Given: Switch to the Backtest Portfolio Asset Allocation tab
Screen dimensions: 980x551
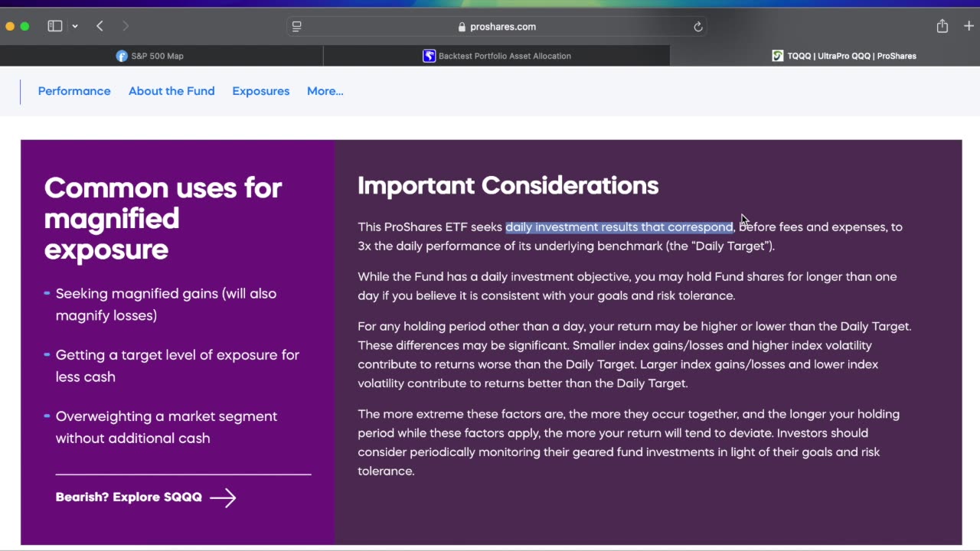Looking at the screenshot, I should click(496, 56).
